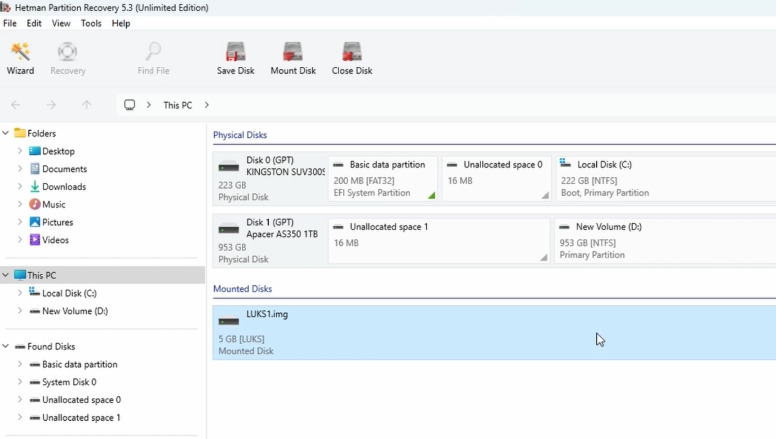Select the Music folder icon
Image resolution: width=776 pixels, height=439 pixels.
(35, 204)
